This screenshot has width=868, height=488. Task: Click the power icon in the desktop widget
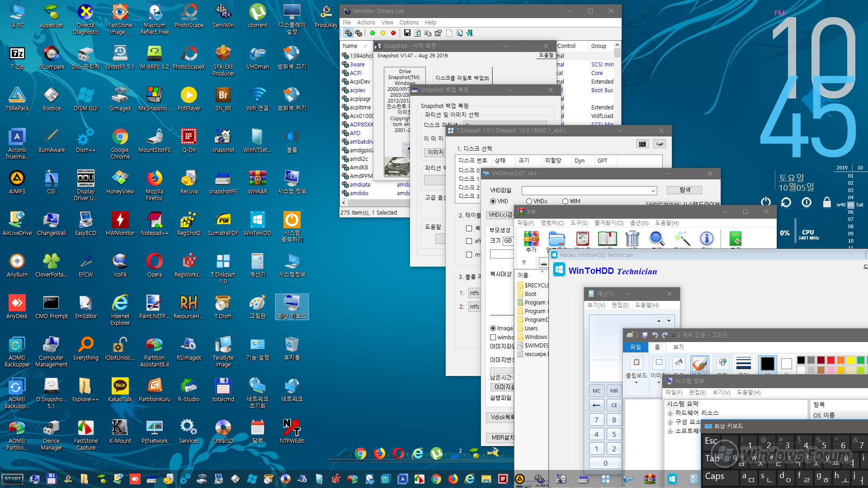pos(765,202)
